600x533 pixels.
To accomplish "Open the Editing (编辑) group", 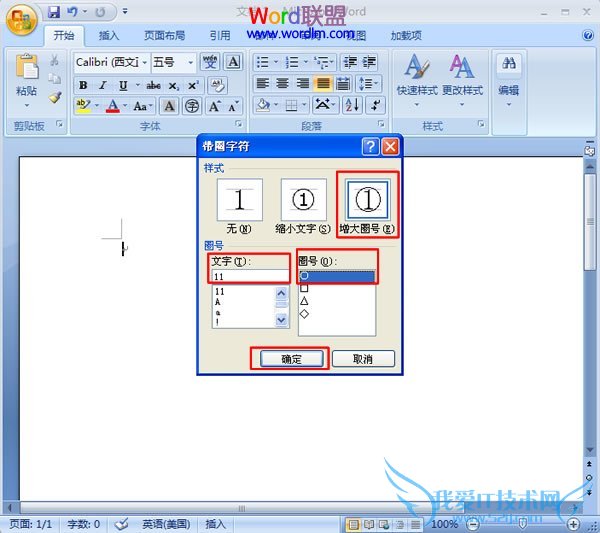I will (x=509, y=80).
